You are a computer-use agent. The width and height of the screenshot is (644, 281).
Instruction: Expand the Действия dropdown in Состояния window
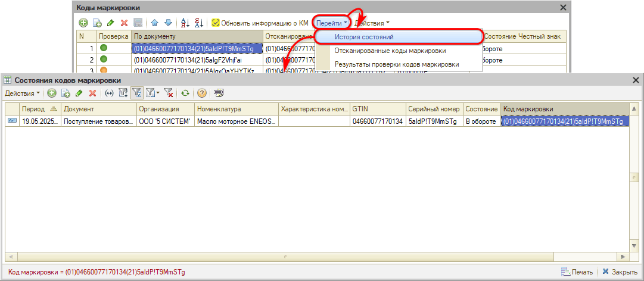click(22, 93)
